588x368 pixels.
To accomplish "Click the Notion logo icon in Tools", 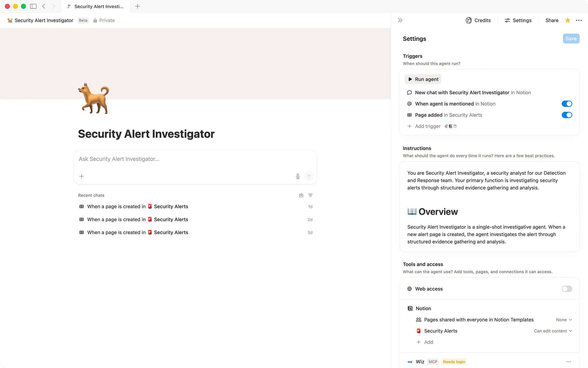I will (410, 308).
